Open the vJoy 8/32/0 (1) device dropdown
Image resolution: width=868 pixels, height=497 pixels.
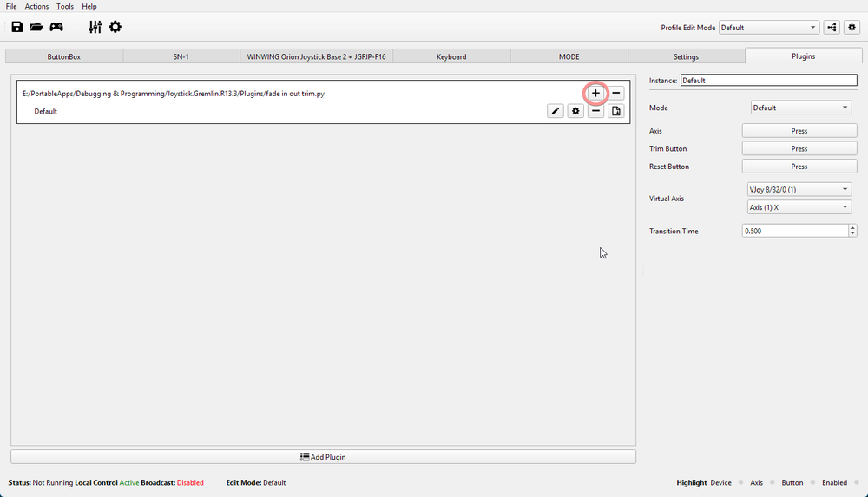click(x=799, y=189)
